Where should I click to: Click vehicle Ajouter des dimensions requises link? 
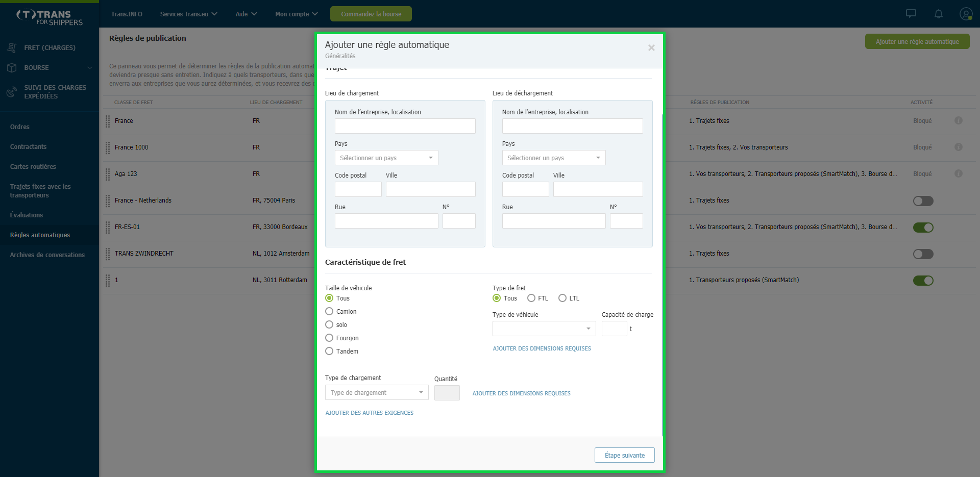(542, 348)
